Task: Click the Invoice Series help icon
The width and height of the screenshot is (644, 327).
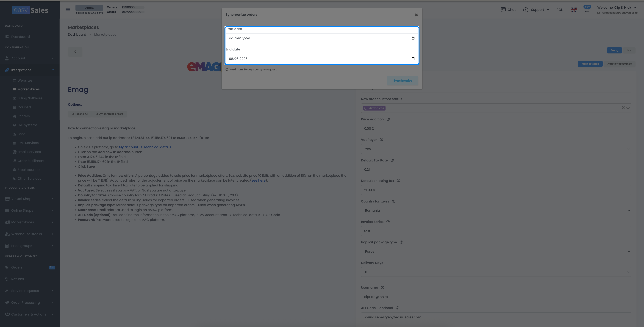Action: click(x=388, y=222)
